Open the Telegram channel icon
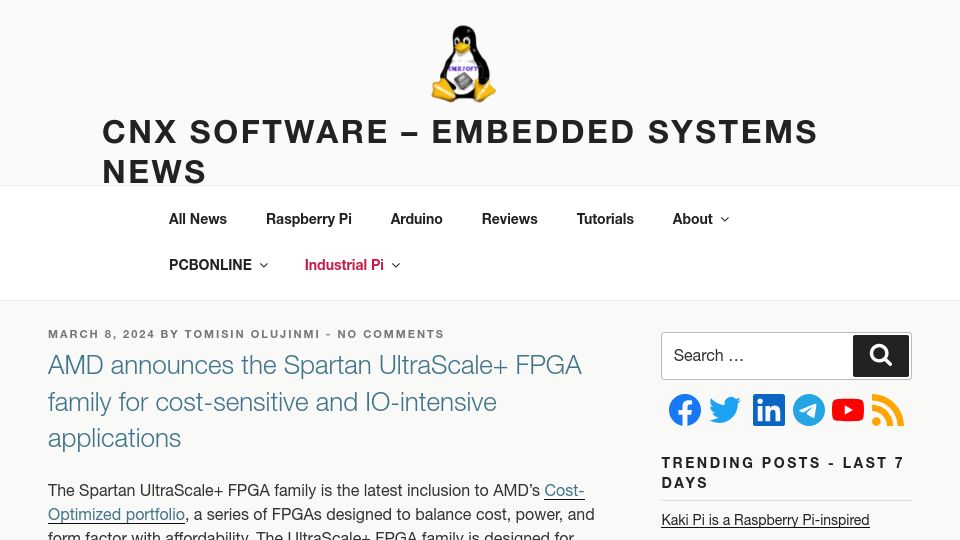 (x=809, y=410)
